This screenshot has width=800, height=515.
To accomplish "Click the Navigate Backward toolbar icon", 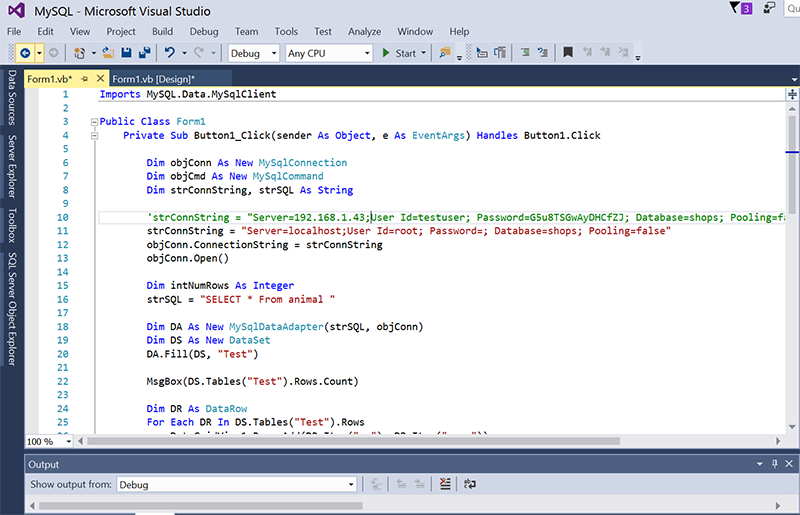I will coord(24,53).
